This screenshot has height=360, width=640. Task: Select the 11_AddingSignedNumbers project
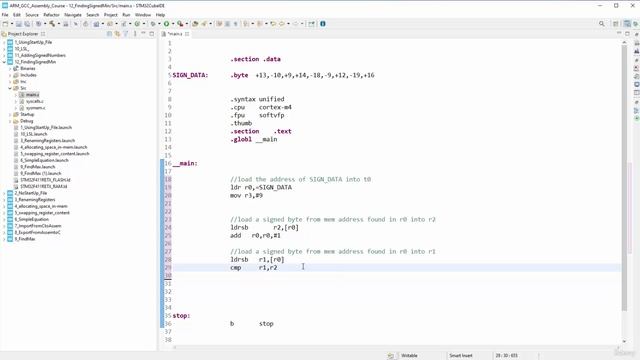pos(40,56)
